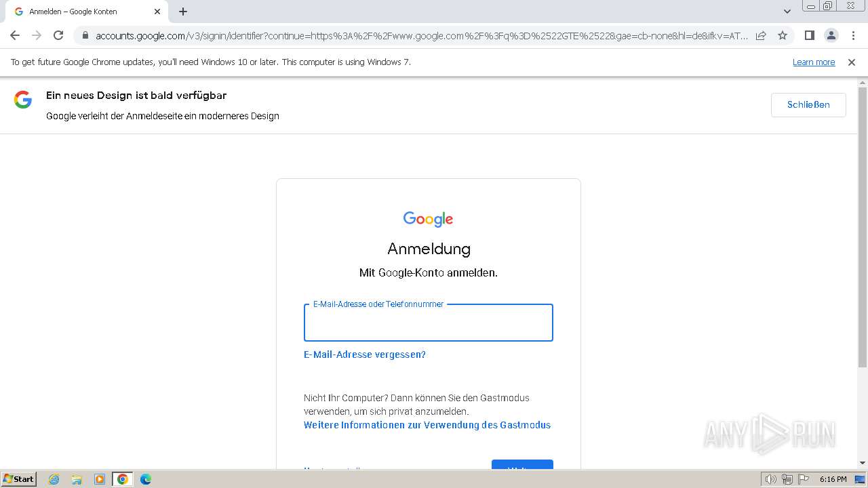Close the Anmelden – Google Konten tab

point(157,12)
